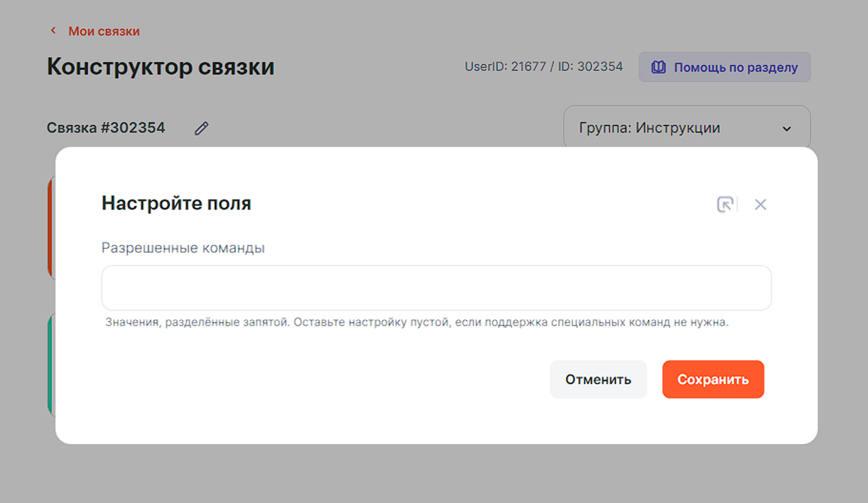Click the comma-separated values hint text

(x=416, y=322)
